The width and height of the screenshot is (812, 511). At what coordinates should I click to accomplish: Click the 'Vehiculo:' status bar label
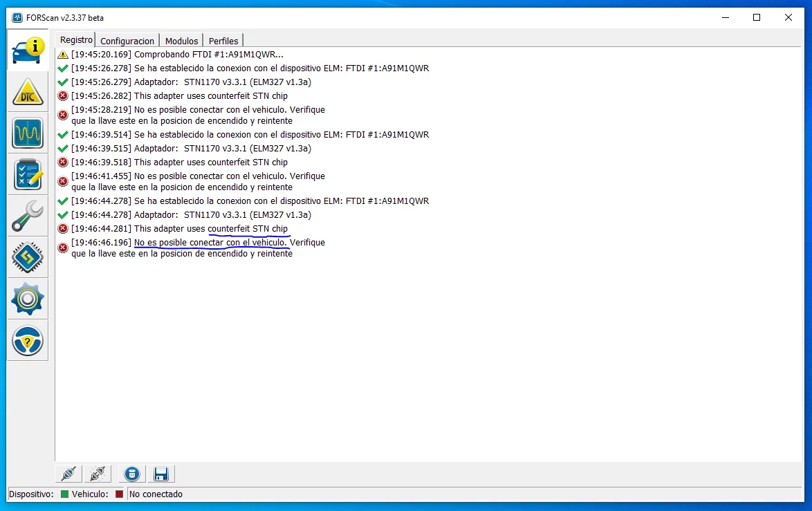[x=90, y=494]
